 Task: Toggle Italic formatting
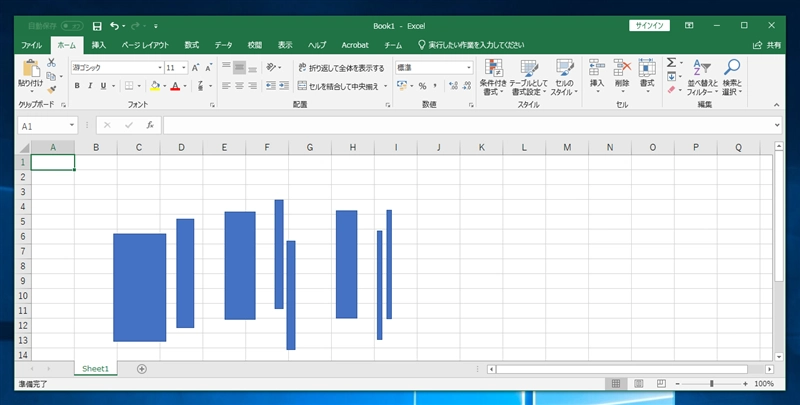[90, 86]
